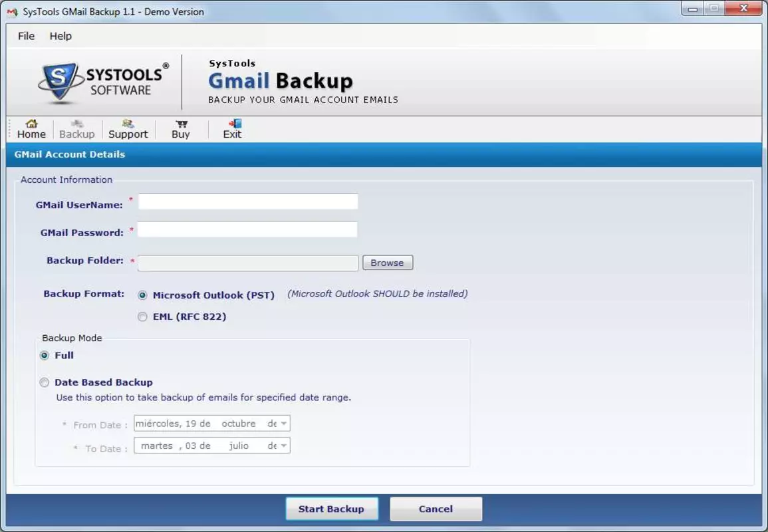Choose Full backup mode
768x532 pixels.
click(x=45, y=356)
